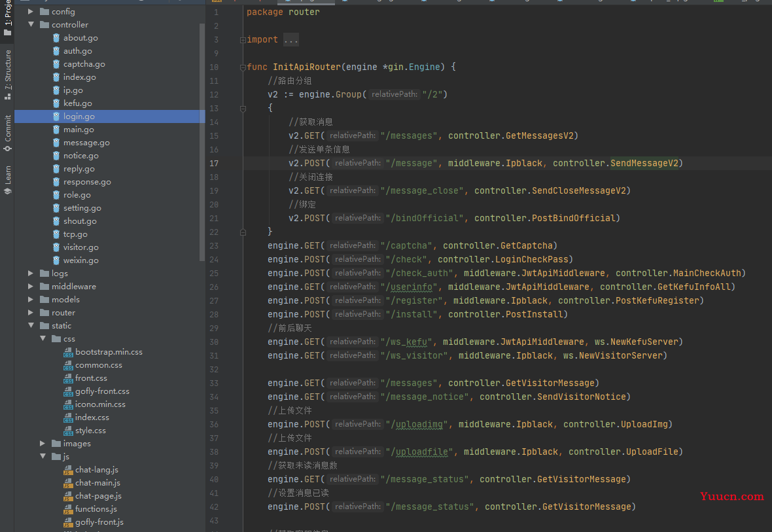
Task: Click the Go file icon for response.go
Action: (x=56, y=182)
